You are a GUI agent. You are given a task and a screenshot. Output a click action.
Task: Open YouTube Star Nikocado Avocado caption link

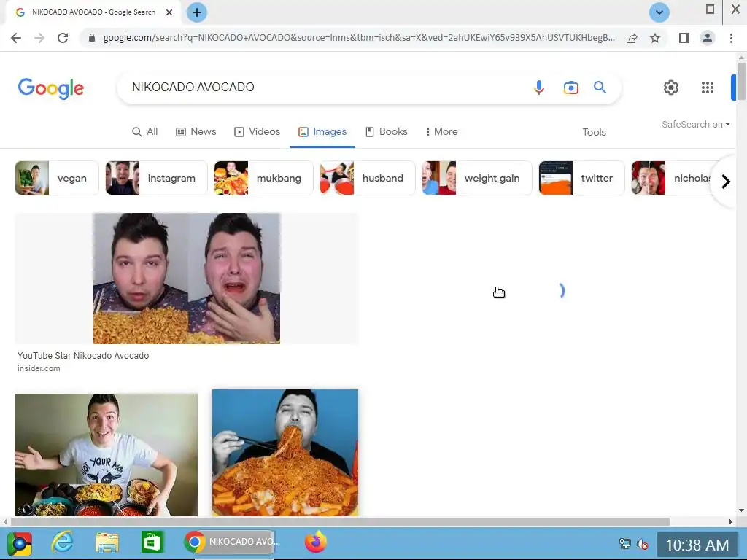83,356
